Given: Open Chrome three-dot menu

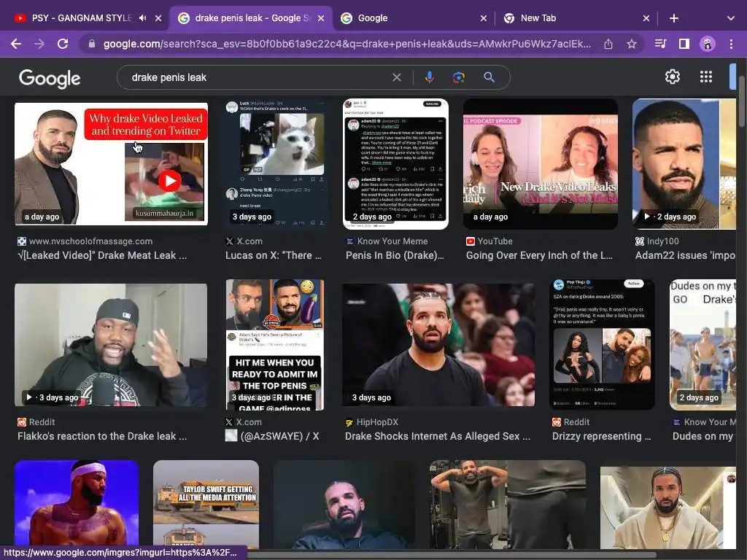Looking at the screenshot, I should tap(731, 44).
